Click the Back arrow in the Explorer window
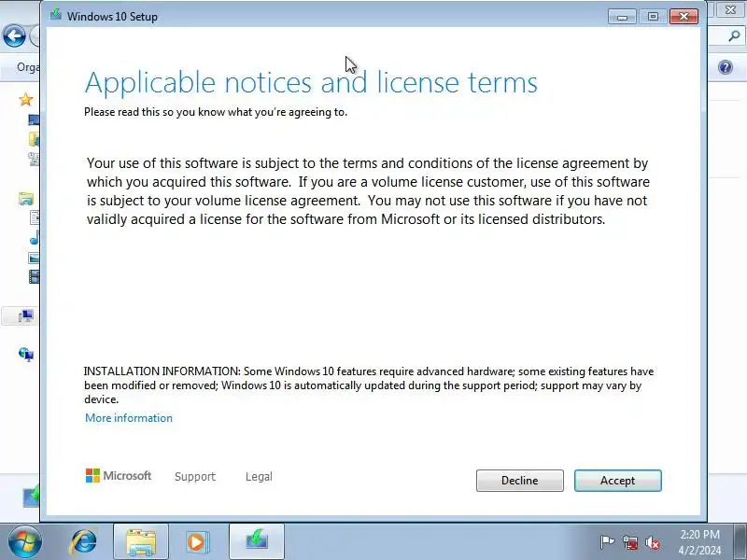Image resolution: width=747 pixels, height=560 pixels. click(14, 36)
